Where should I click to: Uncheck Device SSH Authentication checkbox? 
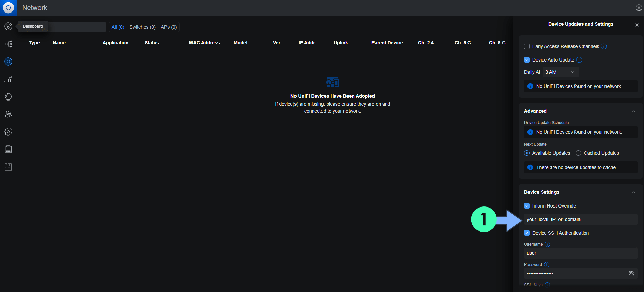527,233
